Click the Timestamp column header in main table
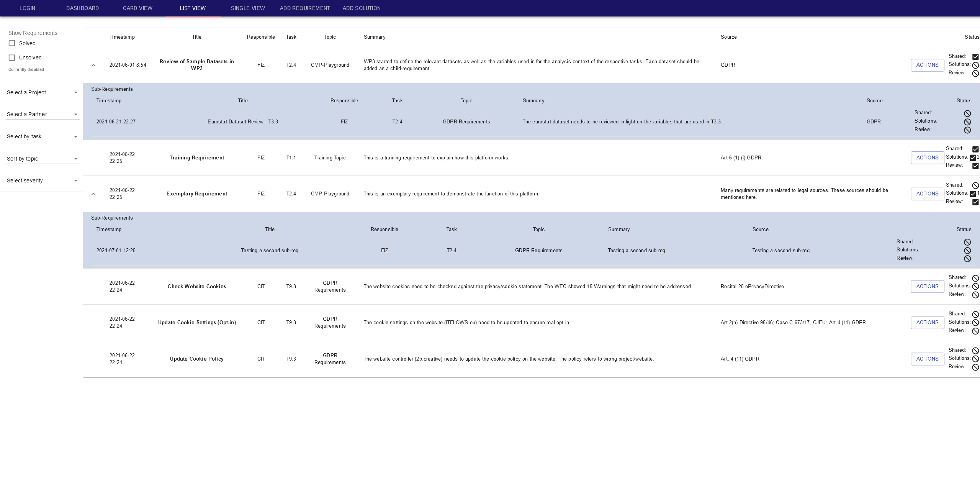Image resolution: width=980 pixels, height=479 pixels. tap(122, 37)
